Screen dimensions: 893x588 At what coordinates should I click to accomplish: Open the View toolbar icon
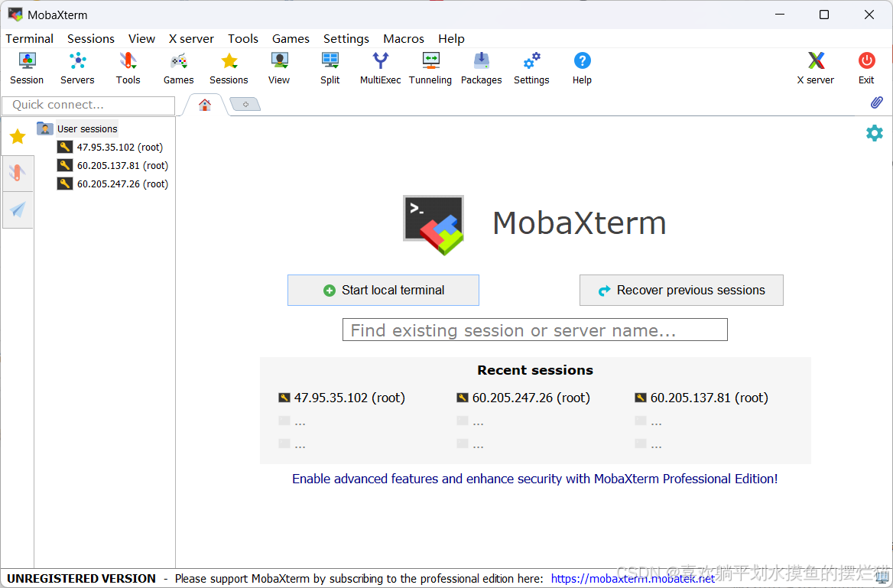tap(279, 68)
